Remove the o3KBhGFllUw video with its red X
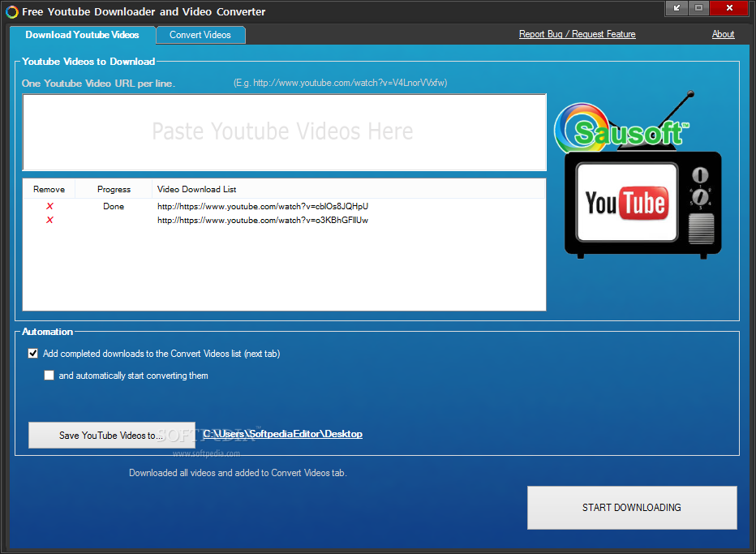This screenshot has width=756, height=554. pyautogui.click(x=49, y=221)
